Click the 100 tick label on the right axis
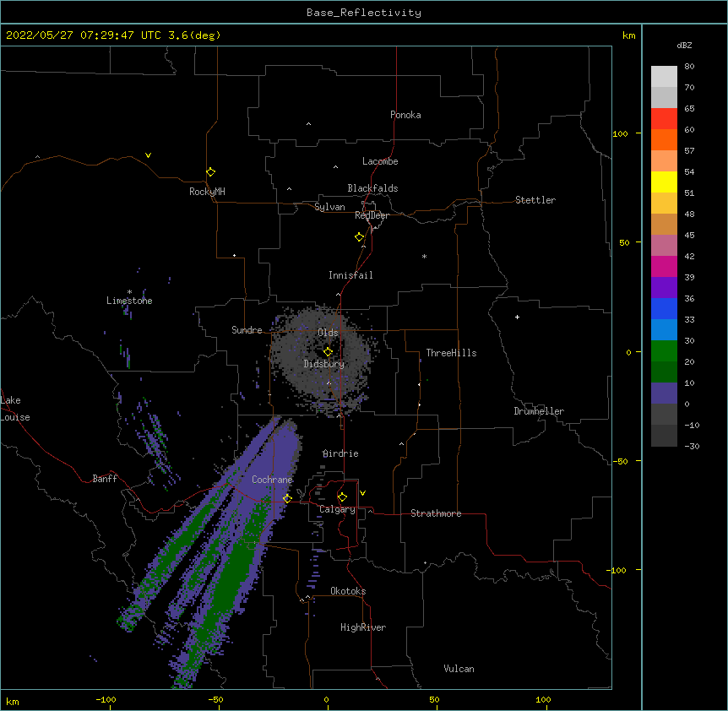 (620, 133)
